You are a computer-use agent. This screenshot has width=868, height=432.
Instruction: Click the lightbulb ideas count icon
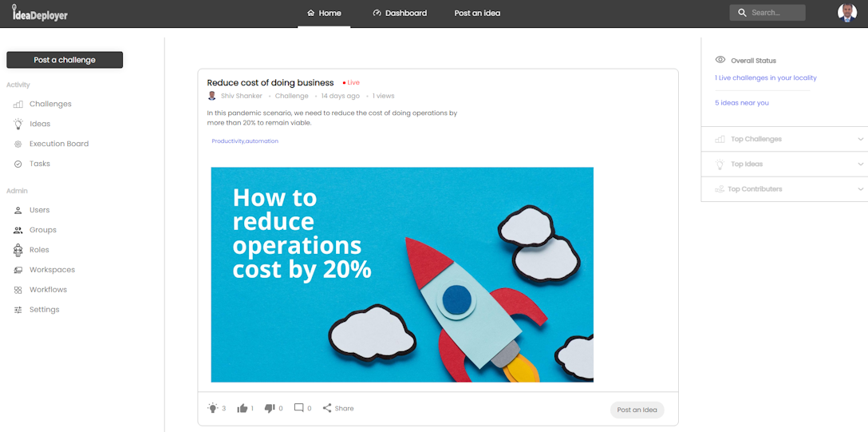(213, 408)
